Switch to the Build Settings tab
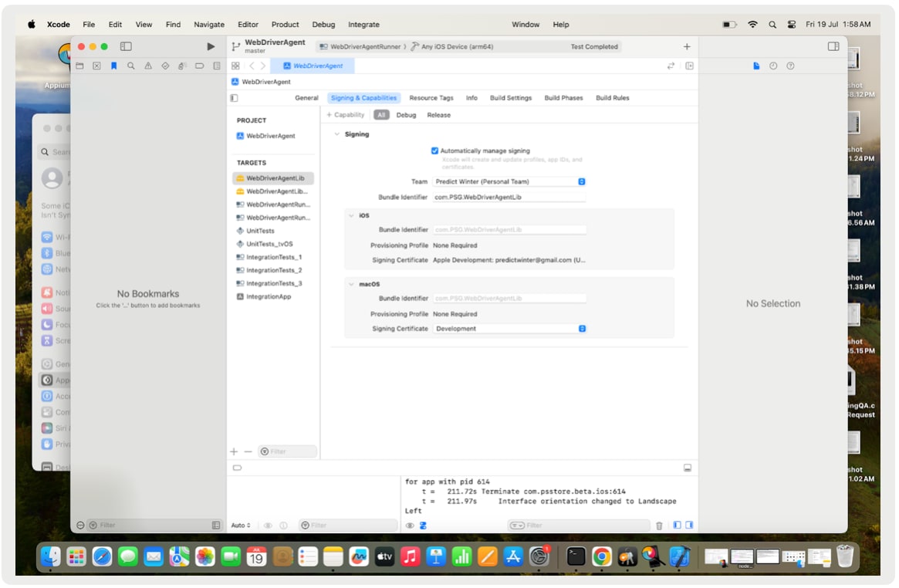Image resolution: width=899 pixels, height=588 pixels. 510,98
